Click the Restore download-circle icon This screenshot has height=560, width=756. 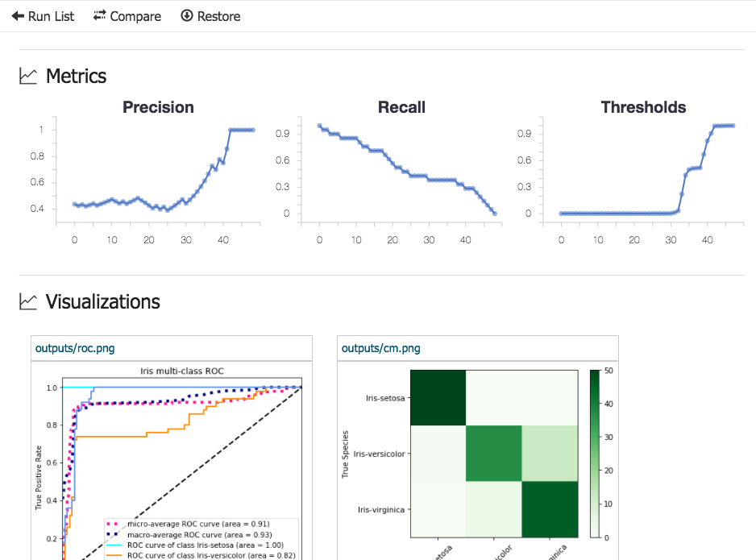(x=187, y=15)
